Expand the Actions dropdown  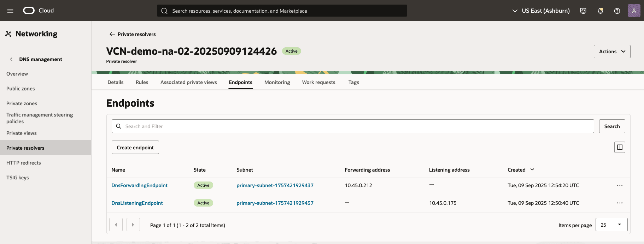pyautogui.click(x=612, y=52)
